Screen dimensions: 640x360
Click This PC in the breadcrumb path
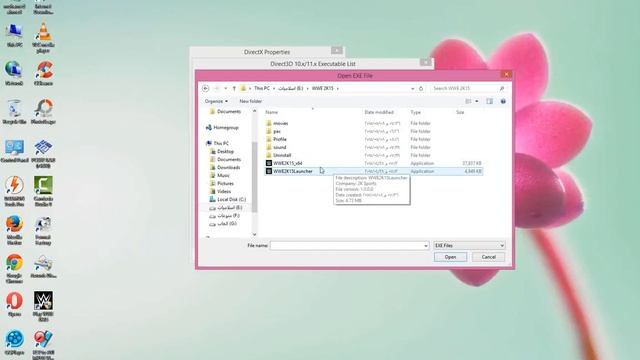point(262,89)
